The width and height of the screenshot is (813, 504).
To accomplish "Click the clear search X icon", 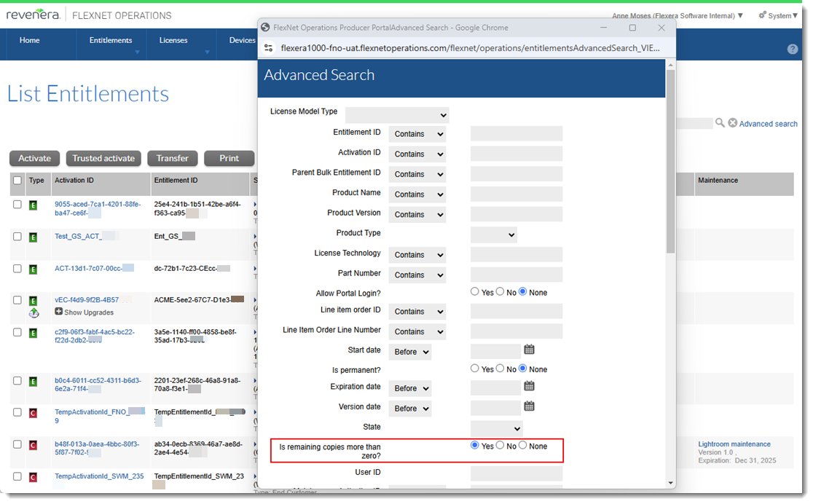I will pyautogui.click(x=732, y=123).
